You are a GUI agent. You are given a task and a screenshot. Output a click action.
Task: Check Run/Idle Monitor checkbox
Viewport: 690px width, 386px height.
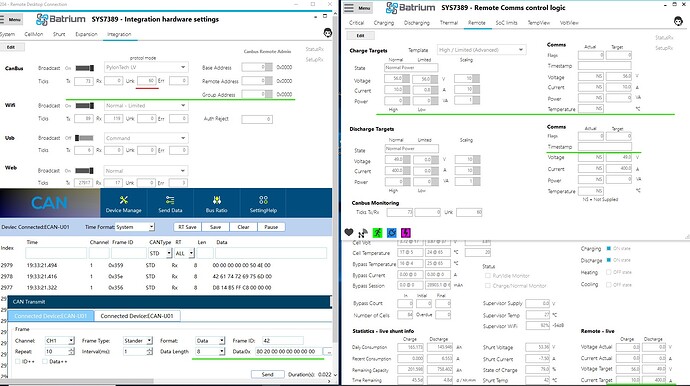(488, 276)
